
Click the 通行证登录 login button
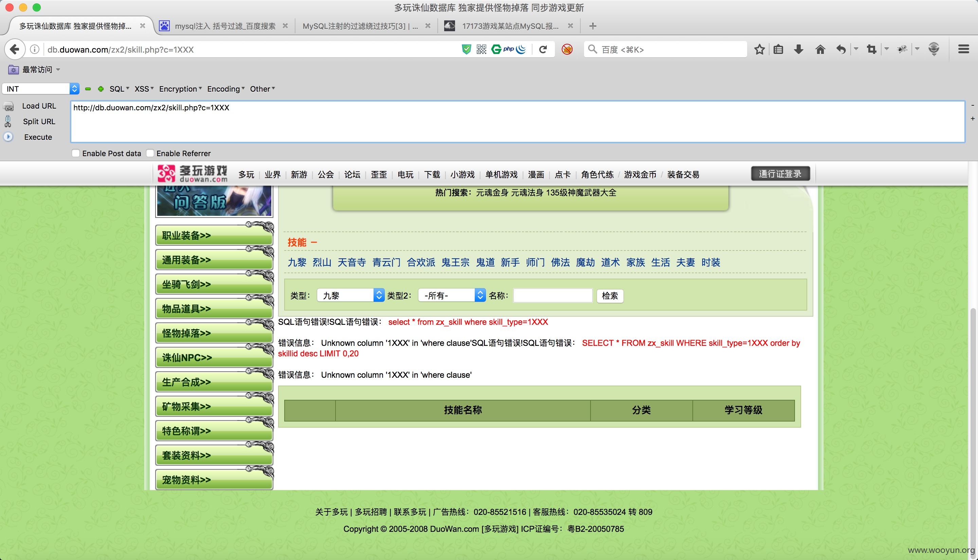(x=780, y=173)
